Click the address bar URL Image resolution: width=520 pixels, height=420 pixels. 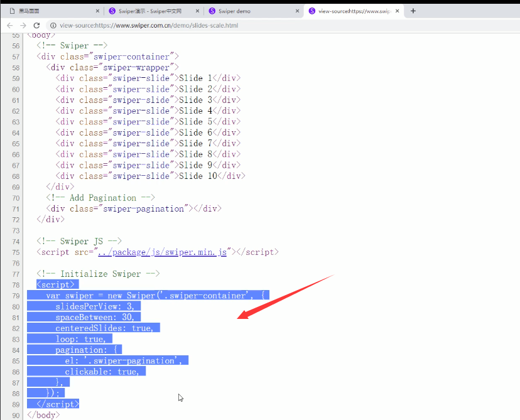click(x=149, y=26)
